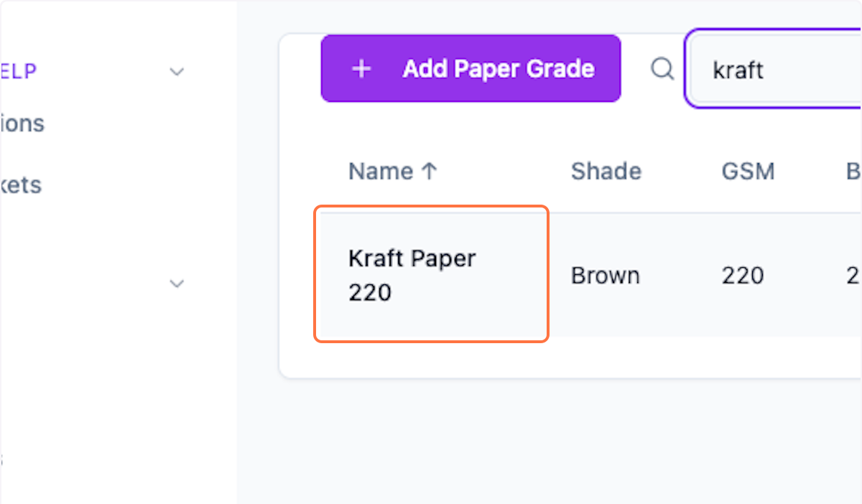Image resolution: width=862 pixels, height=504 pixels.
Task: Select the sidebar item ending in ions
Action: click(x=22, y=123)
